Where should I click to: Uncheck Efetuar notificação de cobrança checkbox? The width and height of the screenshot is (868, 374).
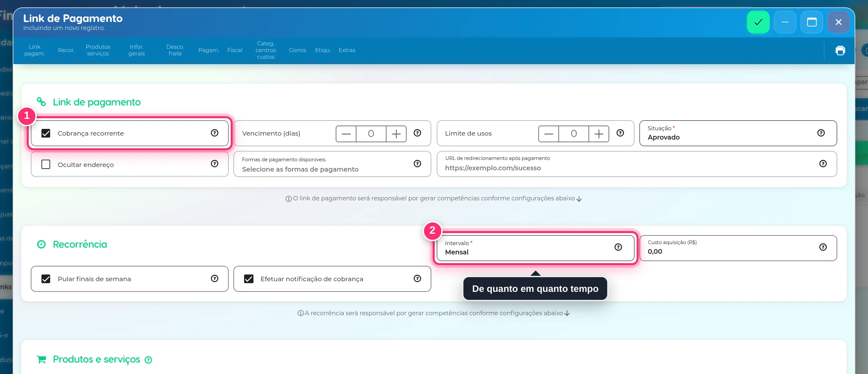pyautogui.click(x=249, y=279)
